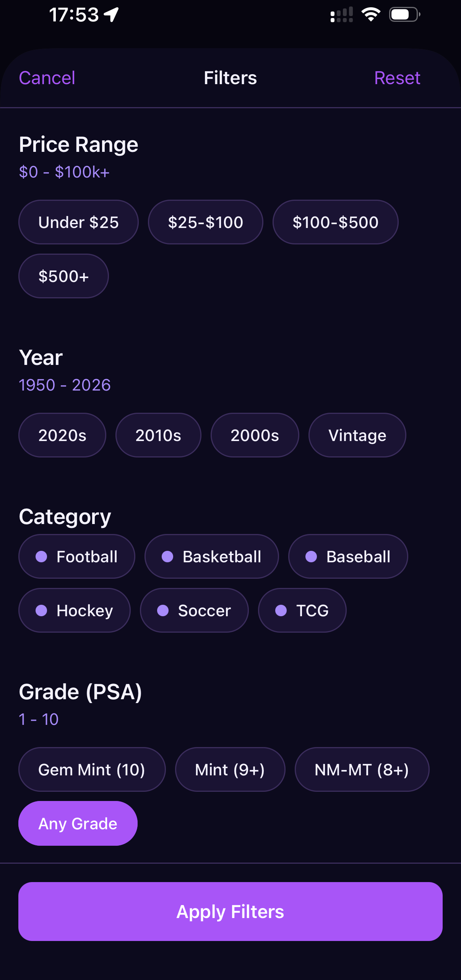Screen dimensions: 461x980
Task: Toggle the Basketball category filter
Action: (x=211, y=557)
